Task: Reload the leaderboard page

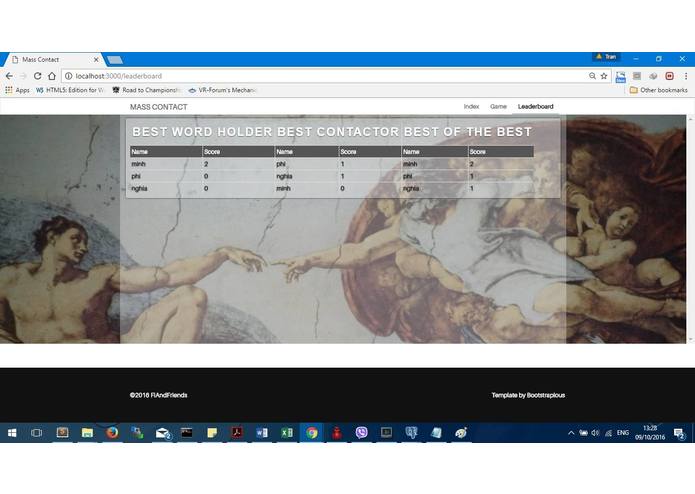Action: click(38, 76)
